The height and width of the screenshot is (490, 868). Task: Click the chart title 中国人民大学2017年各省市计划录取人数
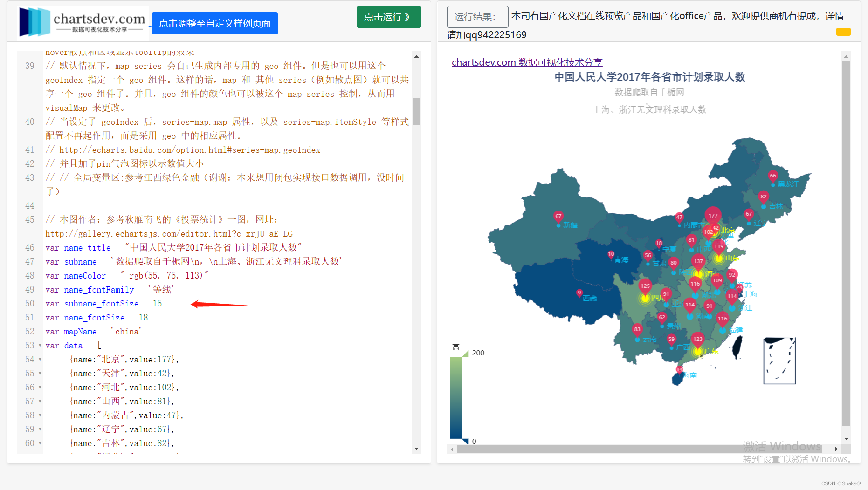pos(650,77)
